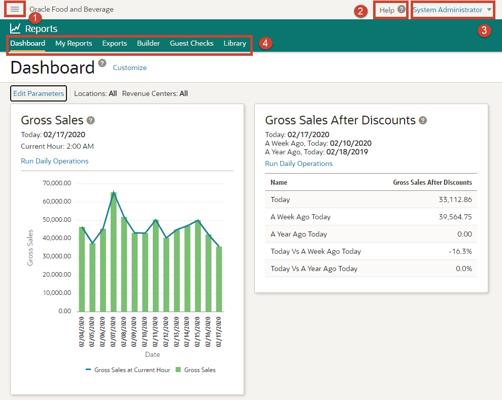
Task: Toggle Gross Sales at Current Hour legend
Action: [128, 370]
